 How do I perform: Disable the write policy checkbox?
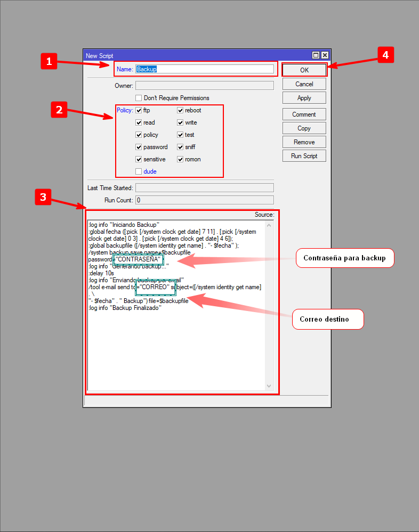(180, 122)
